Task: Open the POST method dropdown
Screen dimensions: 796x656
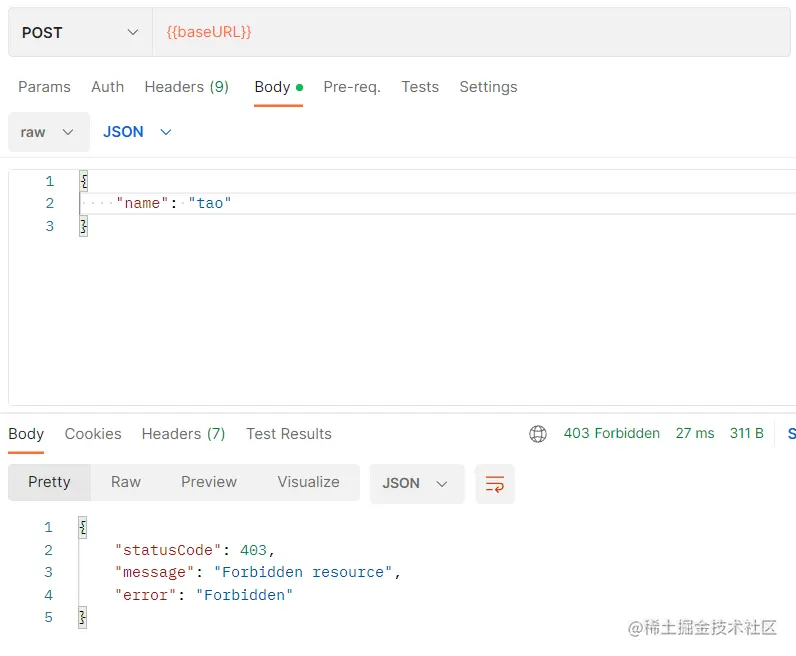Action: click(x=80, y=32)
